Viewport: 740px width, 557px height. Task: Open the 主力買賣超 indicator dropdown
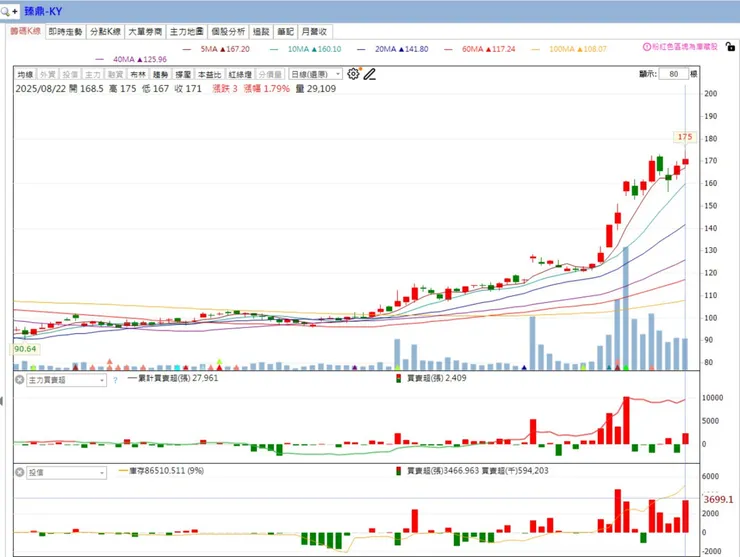click(67, 380)
